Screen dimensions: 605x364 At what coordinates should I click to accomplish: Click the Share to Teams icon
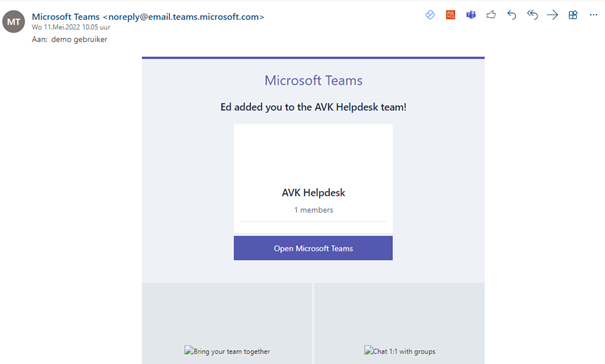point(471,15)
